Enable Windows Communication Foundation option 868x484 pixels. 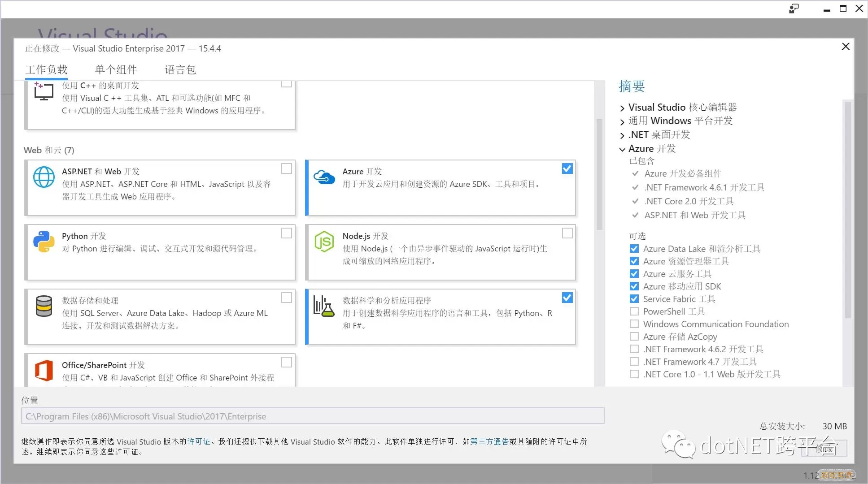(634, 324)
